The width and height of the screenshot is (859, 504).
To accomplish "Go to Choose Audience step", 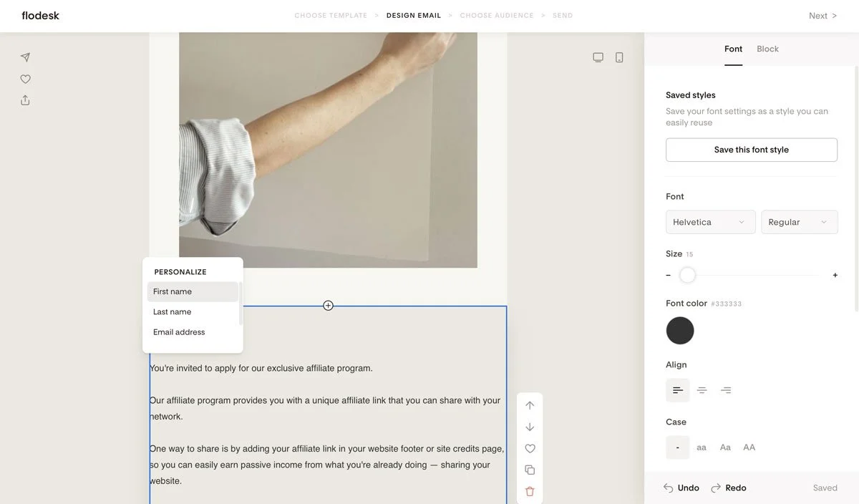I will click(x=497, y=16).
